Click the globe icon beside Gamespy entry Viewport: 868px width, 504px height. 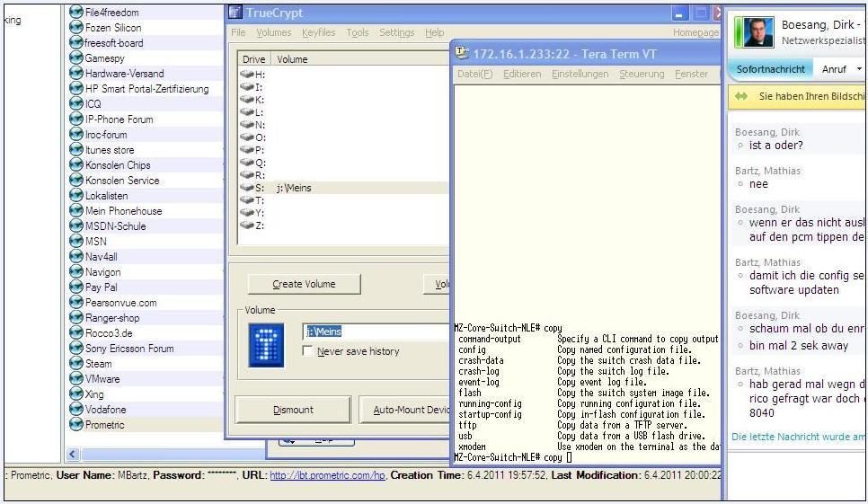point(75,57)
